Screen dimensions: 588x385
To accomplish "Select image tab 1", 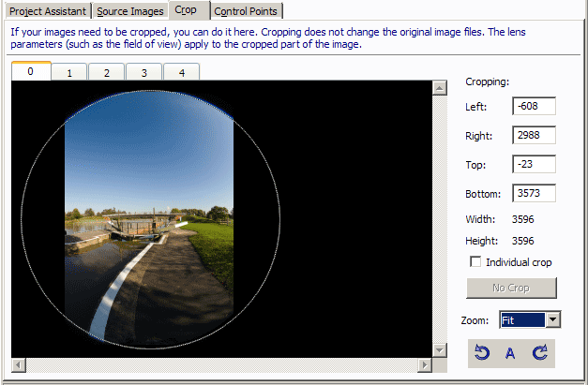I will coord(69,72).
